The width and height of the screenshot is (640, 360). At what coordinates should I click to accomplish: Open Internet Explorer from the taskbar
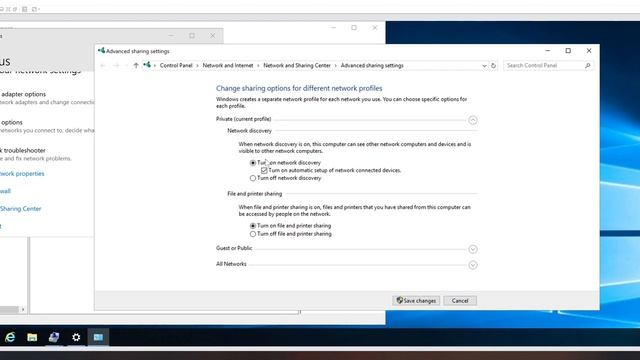10,337
